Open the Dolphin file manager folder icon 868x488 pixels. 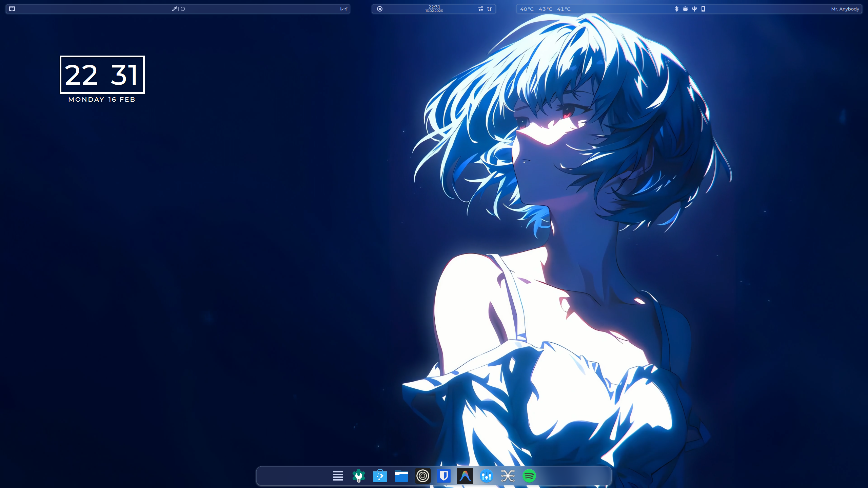(401, 476)
